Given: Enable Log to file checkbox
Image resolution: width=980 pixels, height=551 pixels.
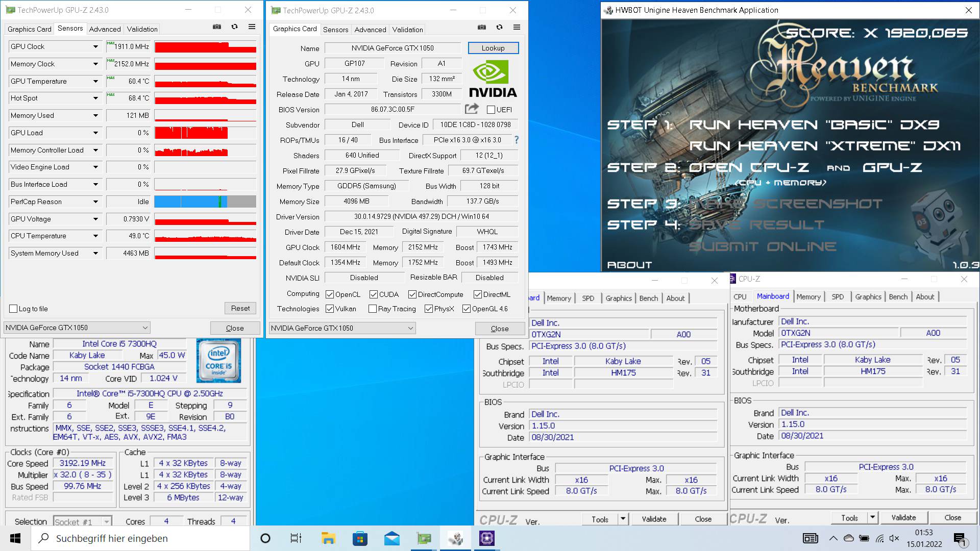Looking at the screenshot, I should (14, 309).
